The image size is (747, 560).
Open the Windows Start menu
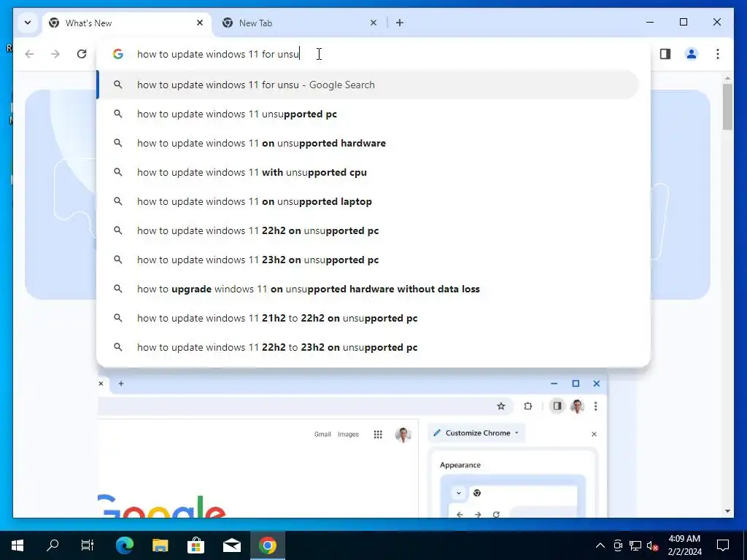(18, 545)
